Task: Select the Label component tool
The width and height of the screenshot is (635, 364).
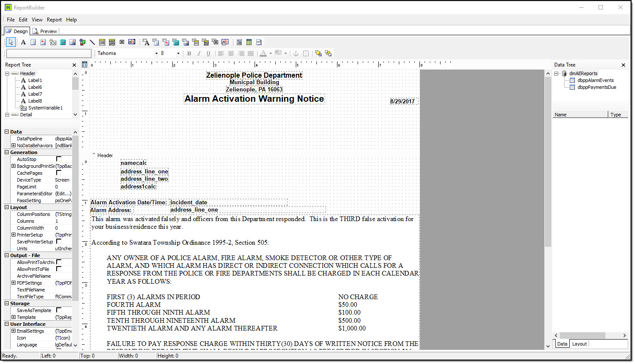Action: click(x=23, y=42)
